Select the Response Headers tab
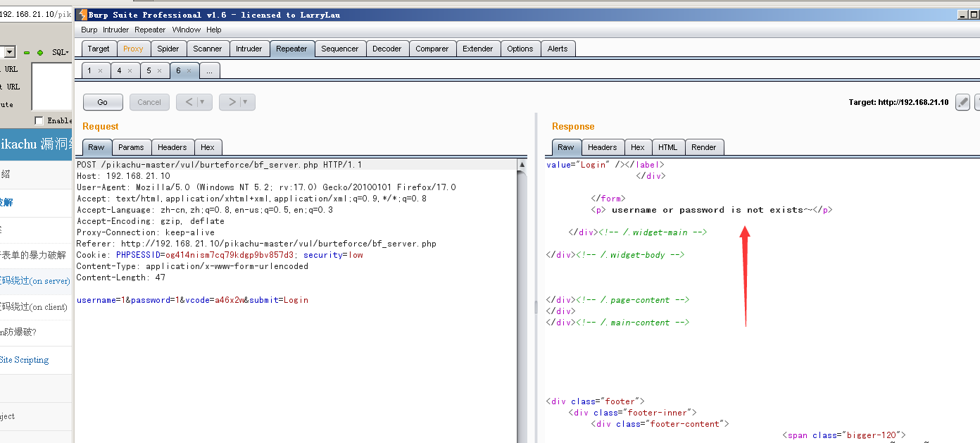This screenshot has width=980, height=443. [603, 147]
